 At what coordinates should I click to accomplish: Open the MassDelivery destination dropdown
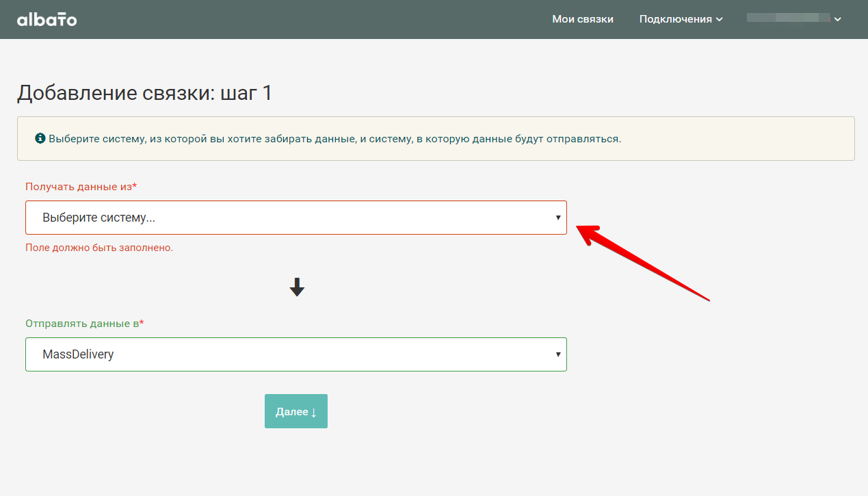tap(295, 354)
